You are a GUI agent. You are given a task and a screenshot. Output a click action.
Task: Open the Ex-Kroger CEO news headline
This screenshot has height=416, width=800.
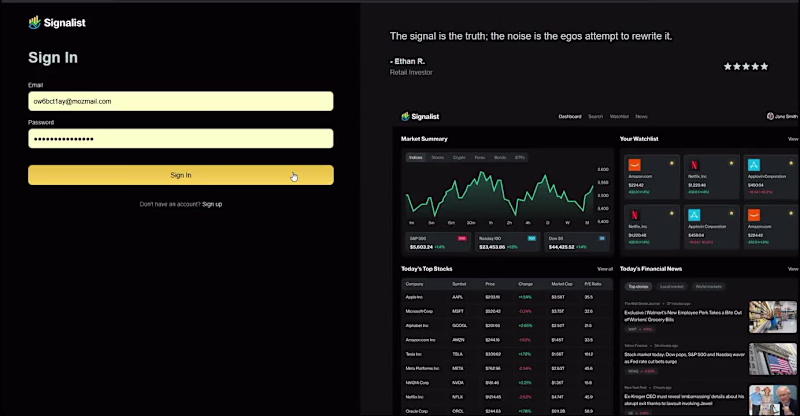pos(684,400)
